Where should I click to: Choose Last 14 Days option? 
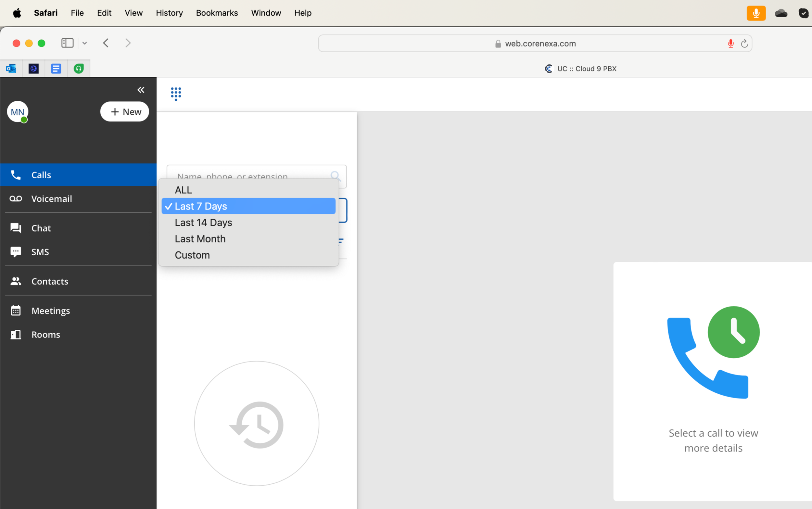[x=203, y=223]
